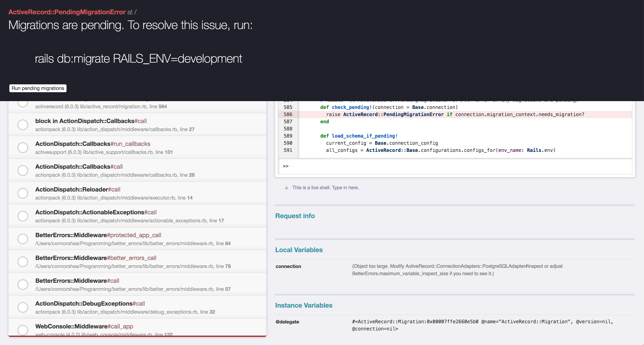Image resolution: width=644 pixels, height=345 pixels.
Task: Select the block in ActionDispatch::Callbacks#call frame circle
Action: click(23, 125)
